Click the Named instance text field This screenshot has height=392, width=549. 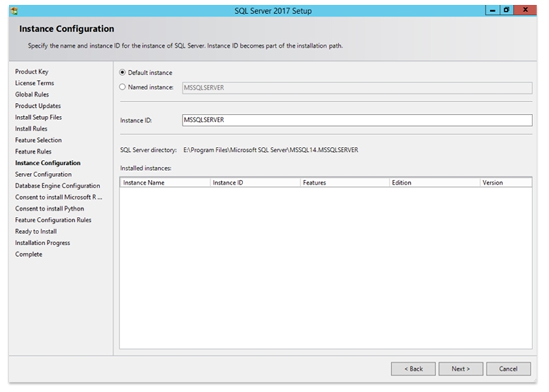356,88
